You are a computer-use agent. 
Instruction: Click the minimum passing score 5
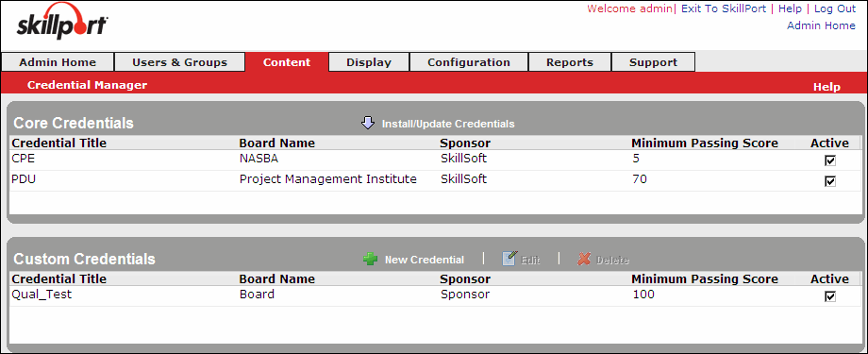coord(636,159)
